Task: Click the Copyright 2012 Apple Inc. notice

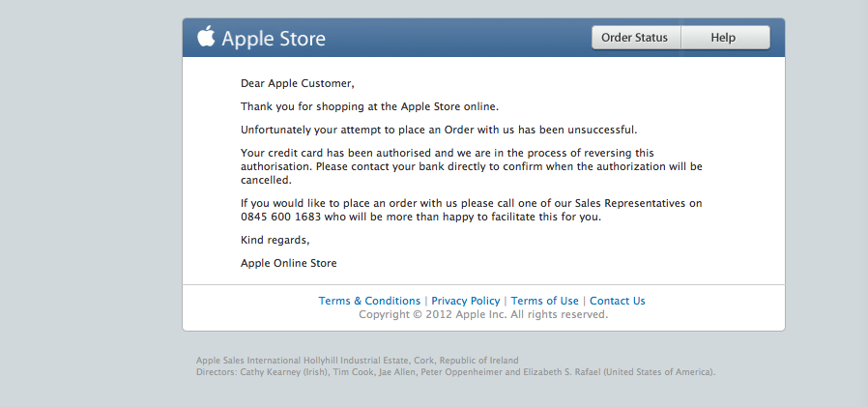Action: pos(483,314)
